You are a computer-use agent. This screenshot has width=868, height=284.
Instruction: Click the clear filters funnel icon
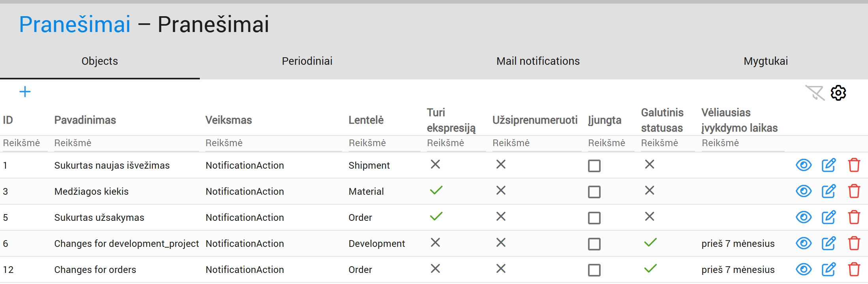point(815,93)
